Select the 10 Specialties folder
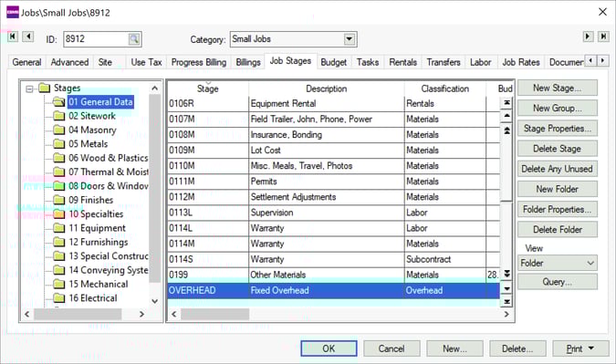 click(x=96, y=214)
